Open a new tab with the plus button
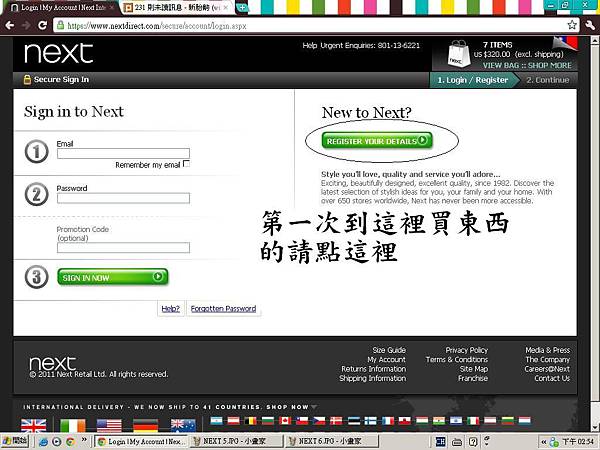The height and width of the screenshot is (450, 600). (242, 7)
